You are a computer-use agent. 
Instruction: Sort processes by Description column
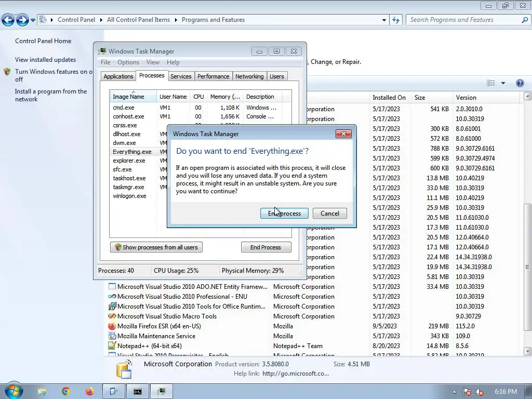pyautogui.click(x=262, y=97)
